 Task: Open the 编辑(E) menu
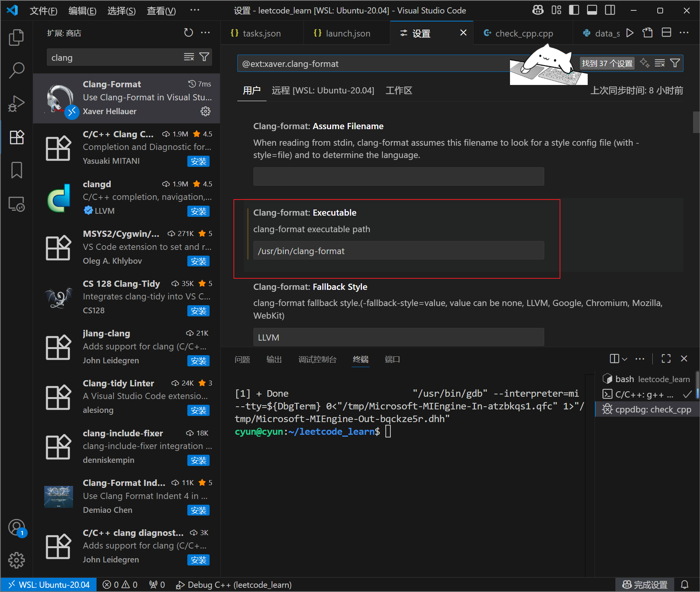tap(82, 11)
